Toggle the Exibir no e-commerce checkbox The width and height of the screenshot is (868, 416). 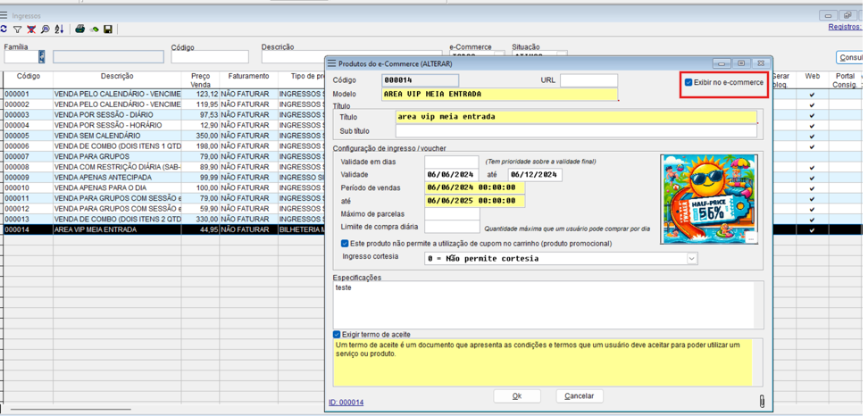tap(689, 82)
